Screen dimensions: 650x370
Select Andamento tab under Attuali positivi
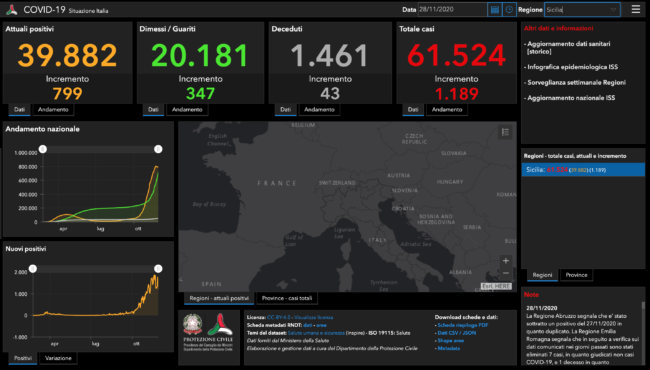point(53,110)
